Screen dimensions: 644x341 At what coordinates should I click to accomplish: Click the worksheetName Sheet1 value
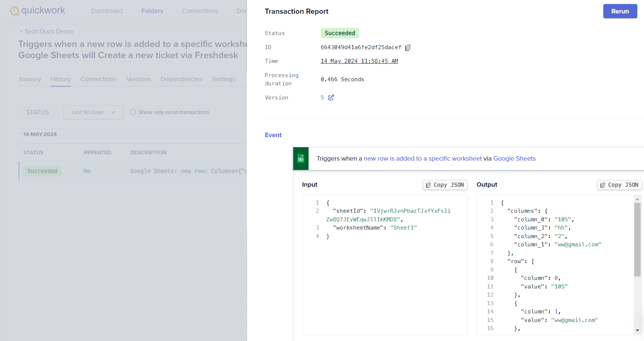pos(403,228)
